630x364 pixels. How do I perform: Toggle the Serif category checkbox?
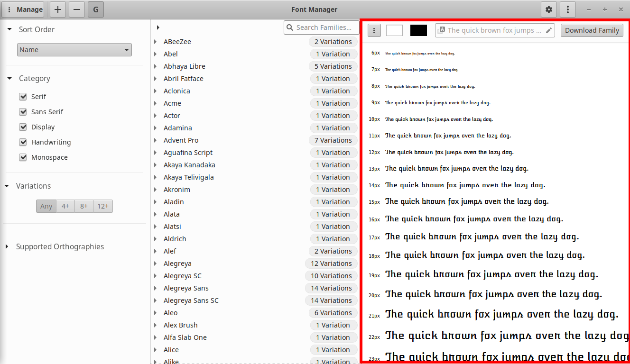click(23, 97)
